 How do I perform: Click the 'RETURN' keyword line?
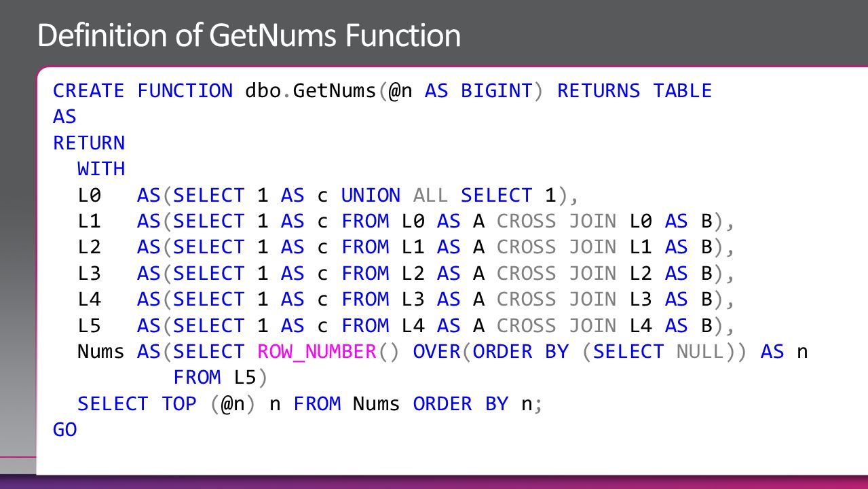click(x=89, y=143)
